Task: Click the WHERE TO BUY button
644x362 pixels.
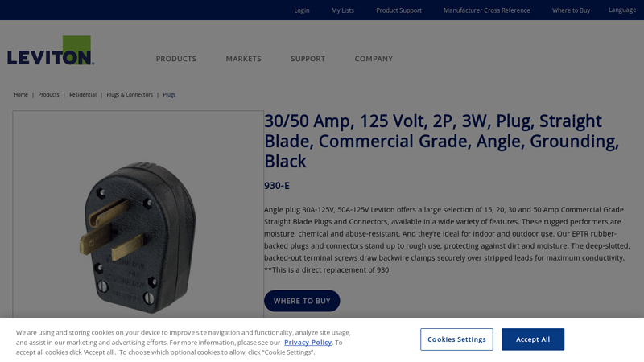Action: tap(302, 301)
